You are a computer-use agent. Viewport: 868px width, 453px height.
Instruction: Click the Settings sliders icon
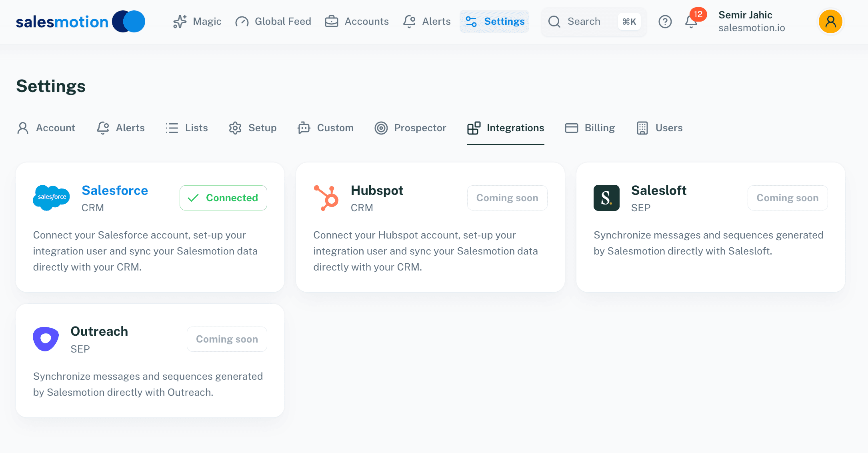coord(471,22)
